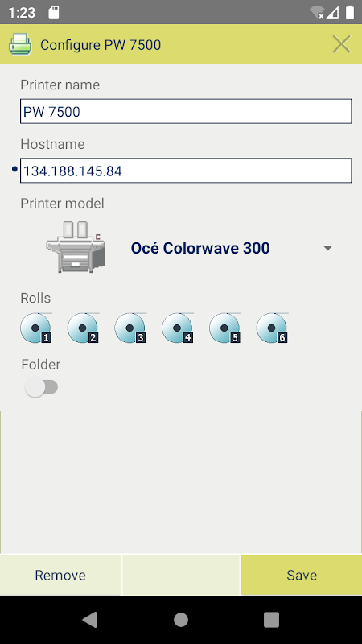Click the Remove button
Image resolution: width=362 pixels, height=644 pixels.
point(60,575)
